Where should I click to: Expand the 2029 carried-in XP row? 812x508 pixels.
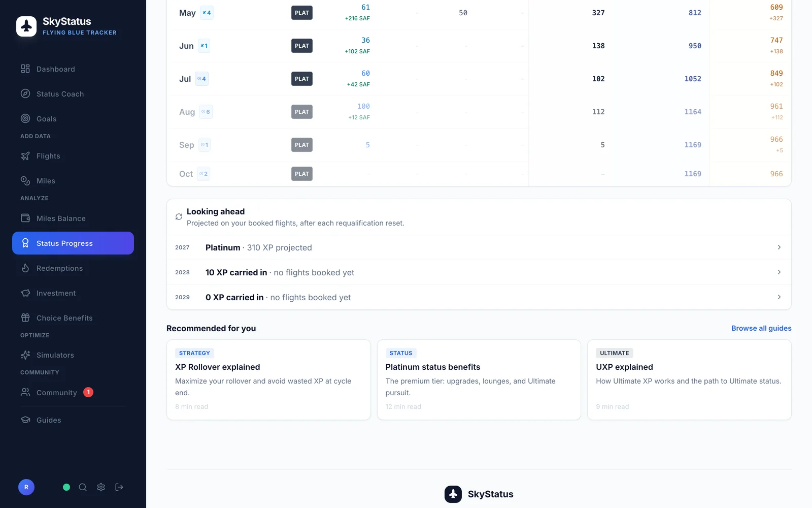click(479, 297)
